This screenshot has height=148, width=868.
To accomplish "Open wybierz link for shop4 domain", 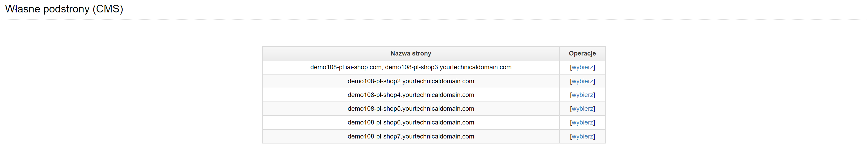I will pos(582,95).
